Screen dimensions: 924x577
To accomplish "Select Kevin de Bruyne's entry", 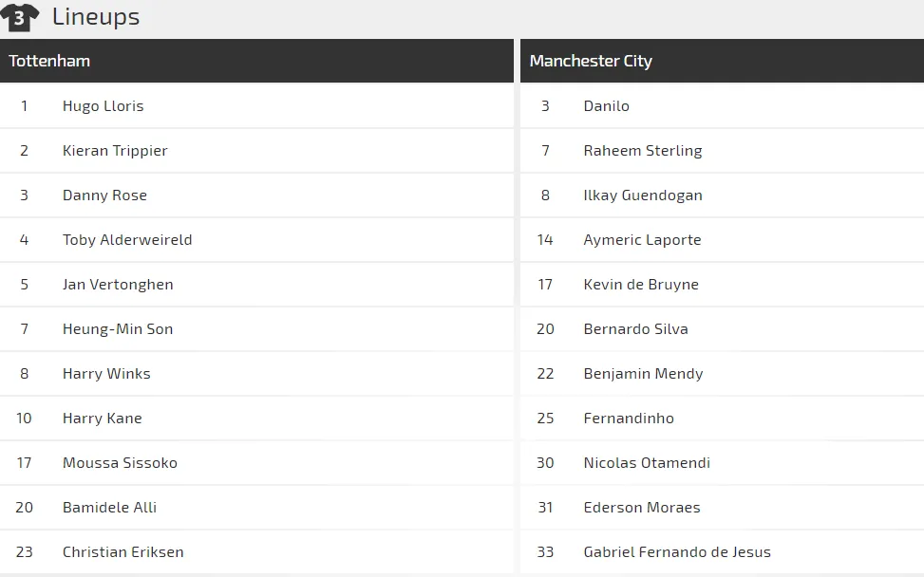I will pyautogui.click(x=641, y=284).
